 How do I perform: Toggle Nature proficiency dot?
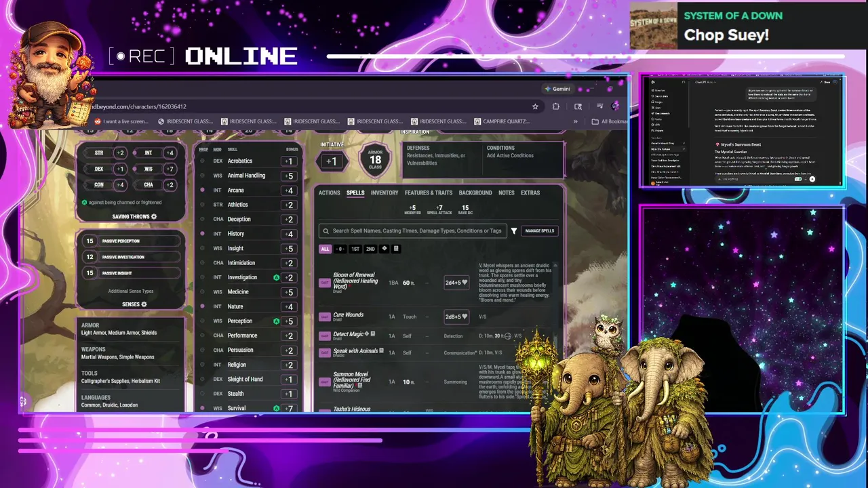pos(202,306)
